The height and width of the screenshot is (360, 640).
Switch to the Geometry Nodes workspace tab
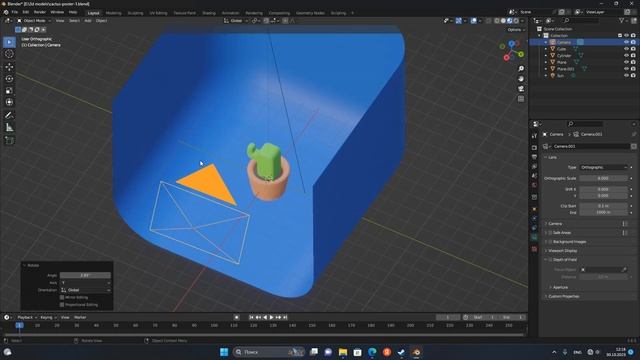(310, 13)
